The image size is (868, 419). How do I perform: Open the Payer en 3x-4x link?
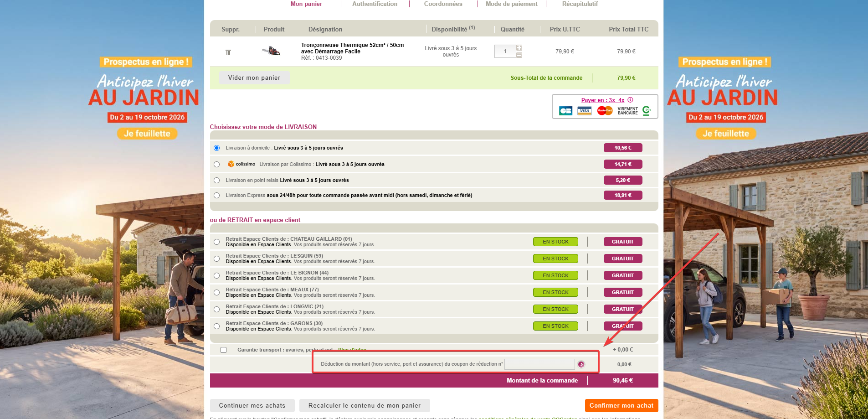(x=602, y=100)
